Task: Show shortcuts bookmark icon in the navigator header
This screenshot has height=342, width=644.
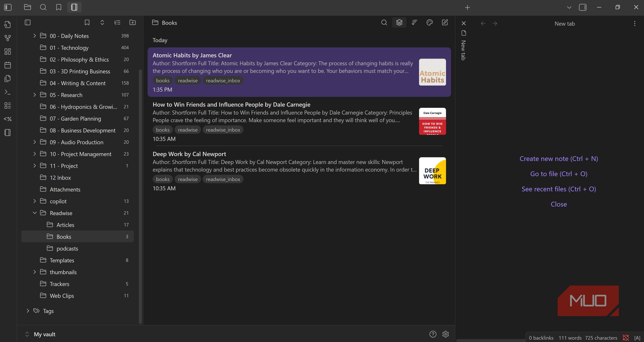Action: tap(87, 23)
